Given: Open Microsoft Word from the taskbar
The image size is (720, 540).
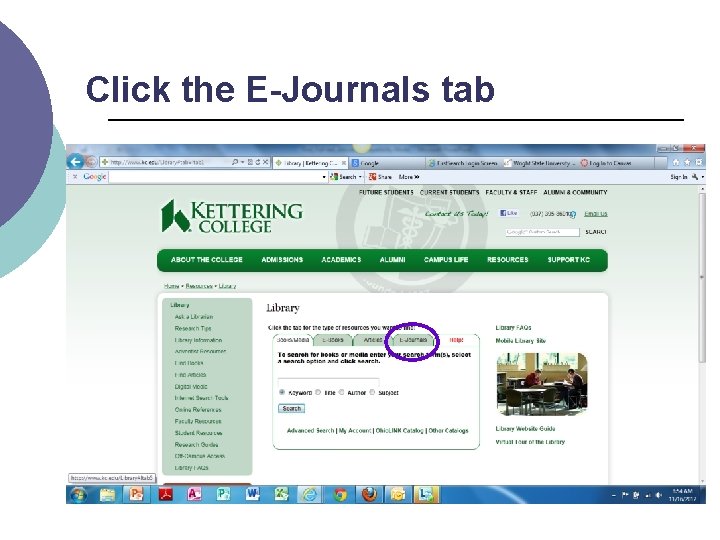Looking at the screenshot, I should (x=253, y=495).
